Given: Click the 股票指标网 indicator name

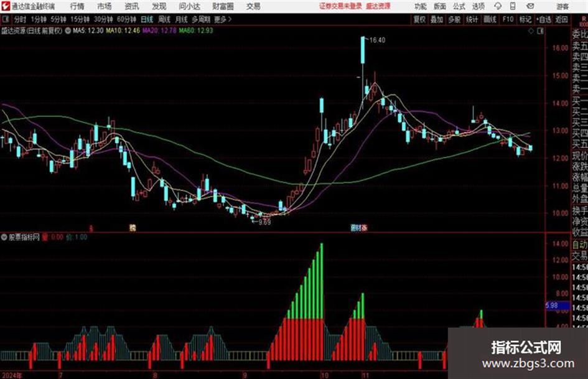Looking at the screenshot, I should [24, 237].
